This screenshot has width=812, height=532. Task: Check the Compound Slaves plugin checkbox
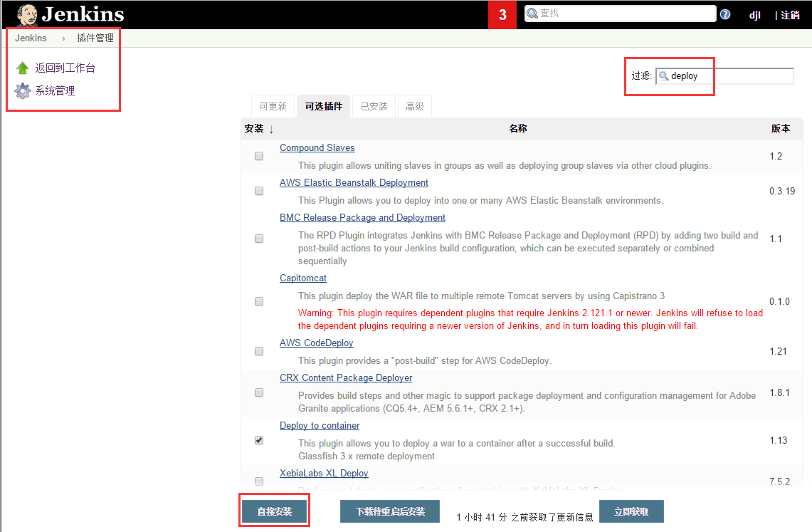pos(259,156)
